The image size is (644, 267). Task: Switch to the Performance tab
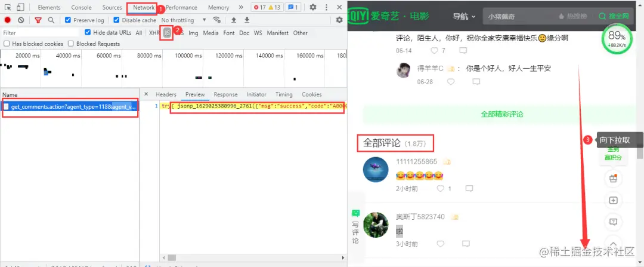[x=181, y=7]
